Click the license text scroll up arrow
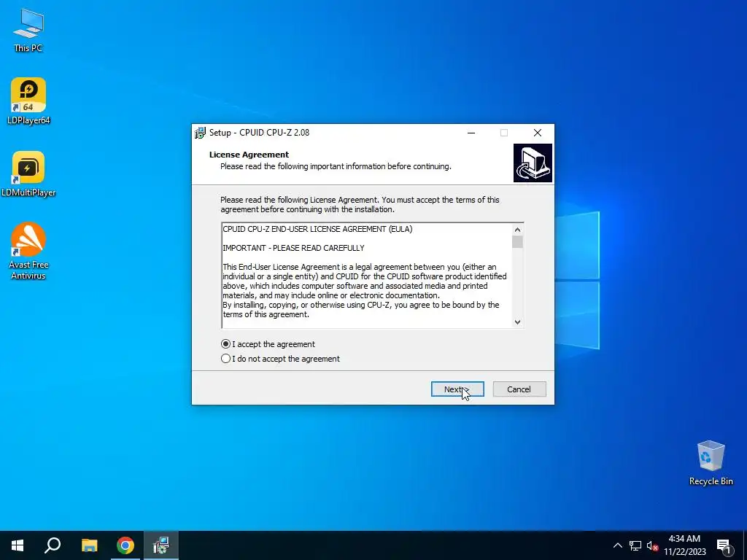Screen dimensions: 747x560 click(517, 230)
